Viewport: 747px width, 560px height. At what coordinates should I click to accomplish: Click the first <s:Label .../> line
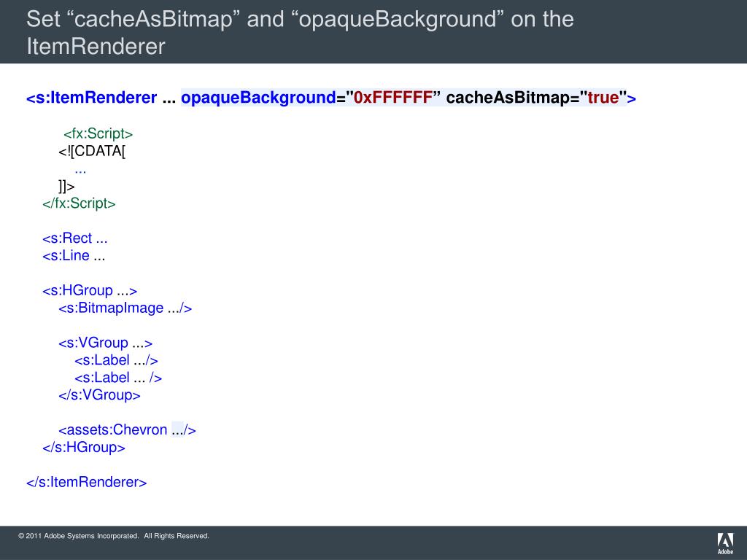pyautogui.click(x=116, y=360)
